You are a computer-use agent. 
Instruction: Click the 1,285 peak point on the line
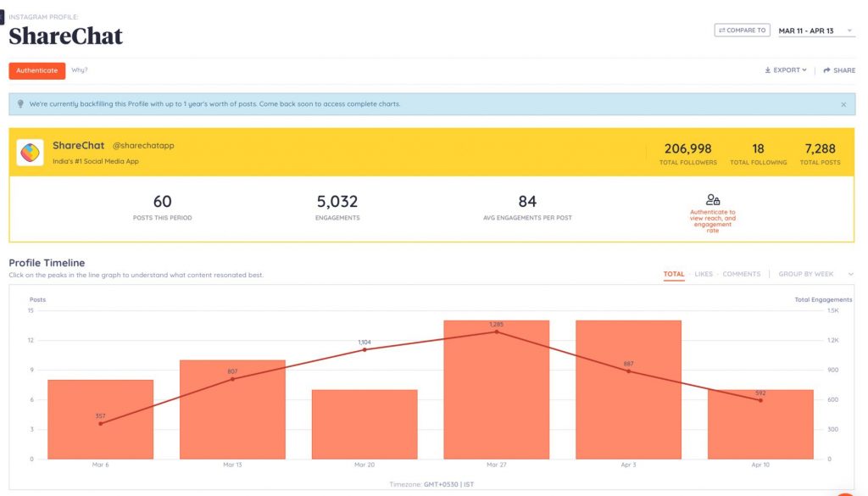[497, 332]
